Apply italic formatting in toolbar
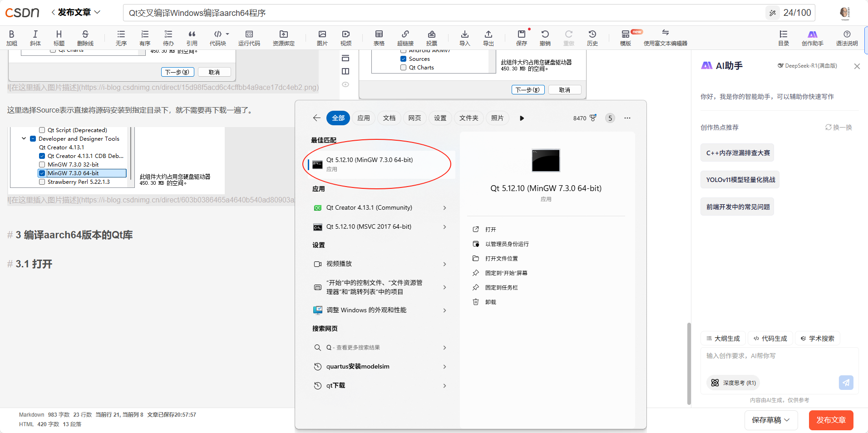This screenshot has height=433, width=868. tap(35, 38)
